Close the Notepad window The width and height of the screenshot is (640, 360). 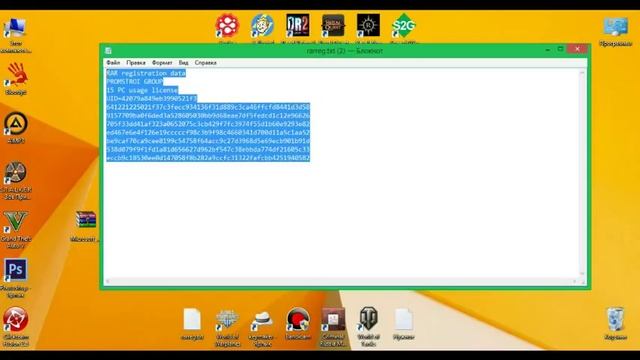click(x=578, y=49)
